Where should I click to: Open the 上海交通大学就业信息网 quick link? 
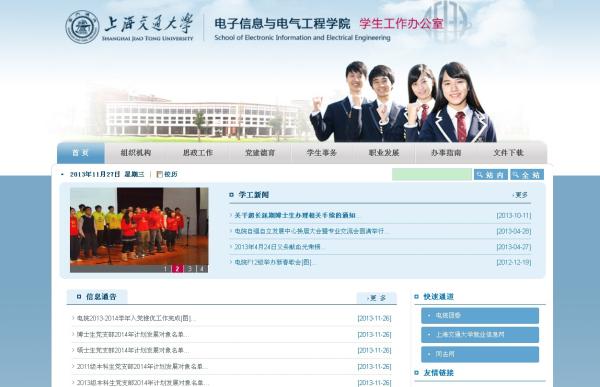point(480,335)
